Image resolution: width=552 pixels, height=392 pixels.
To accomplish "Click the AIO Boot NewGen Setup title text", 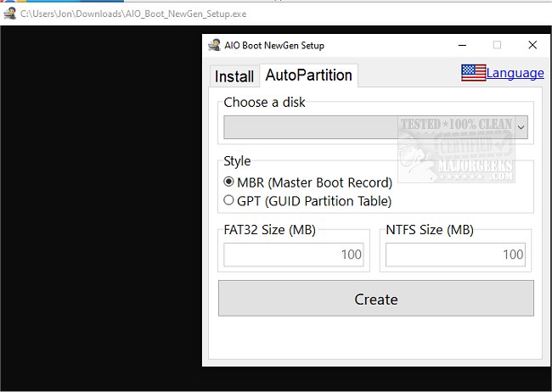I will [x=274, y=45].
